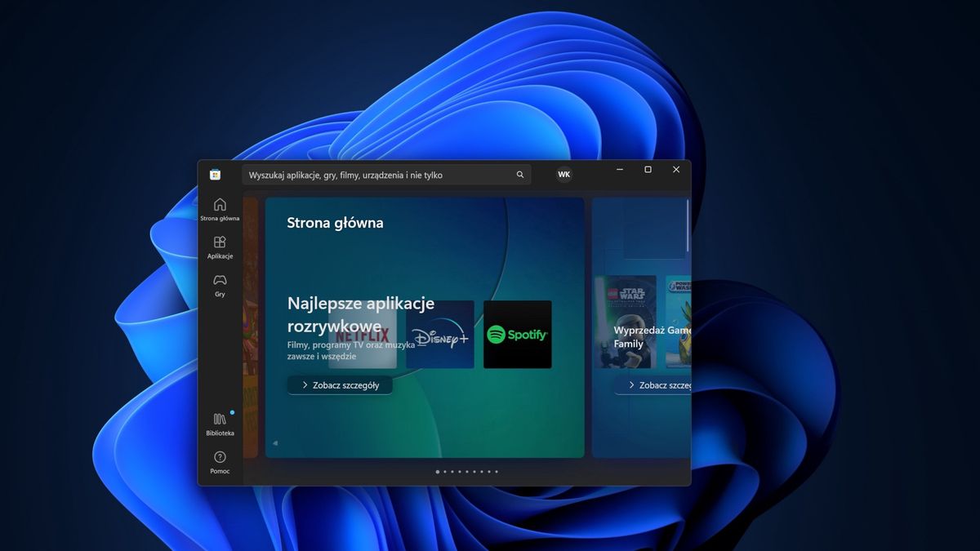Image resolution: width=980 pixels, height=551 pixels.
Task: Mute the banner with the speaker icon
Action: click(275, 443)
